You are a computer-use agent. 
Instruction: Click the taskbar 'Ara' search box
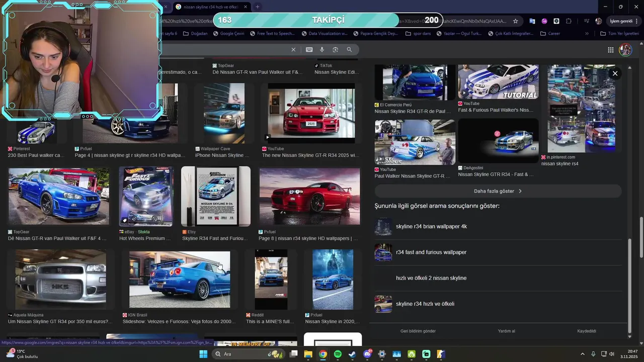pos(249,354)
